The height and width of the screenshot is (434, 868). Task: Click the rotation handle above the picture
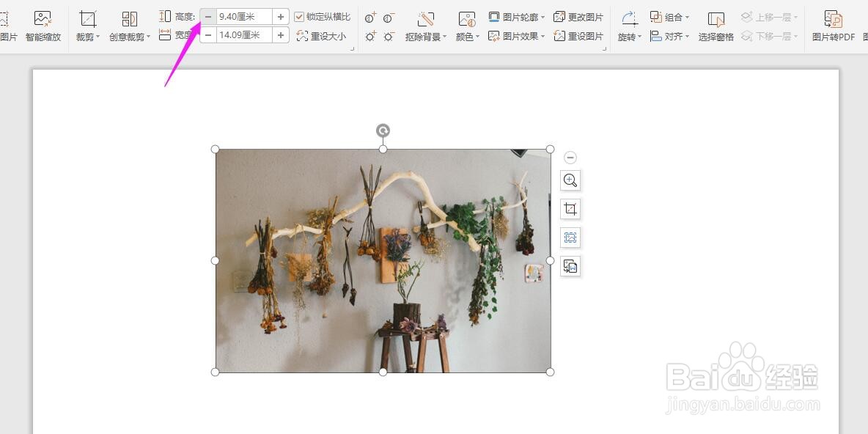(x=383, y=130)
